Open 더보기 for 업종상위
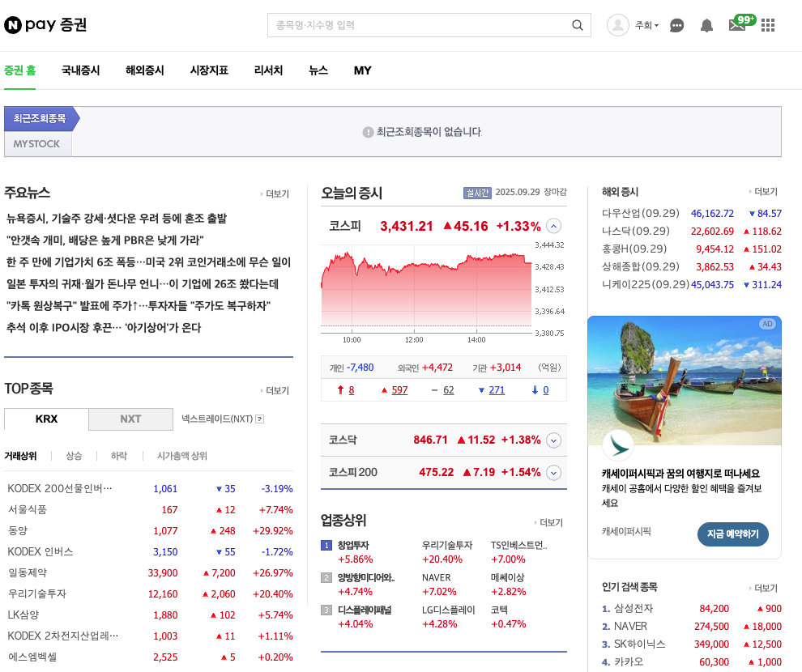Viewport: 802px width, 672px height. (548, 522)
